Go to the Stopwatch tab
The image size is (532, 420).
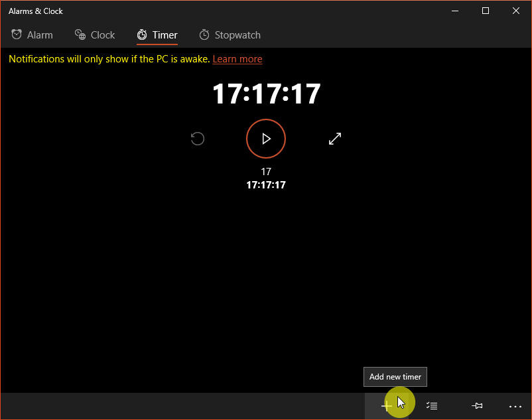(230, 35)
